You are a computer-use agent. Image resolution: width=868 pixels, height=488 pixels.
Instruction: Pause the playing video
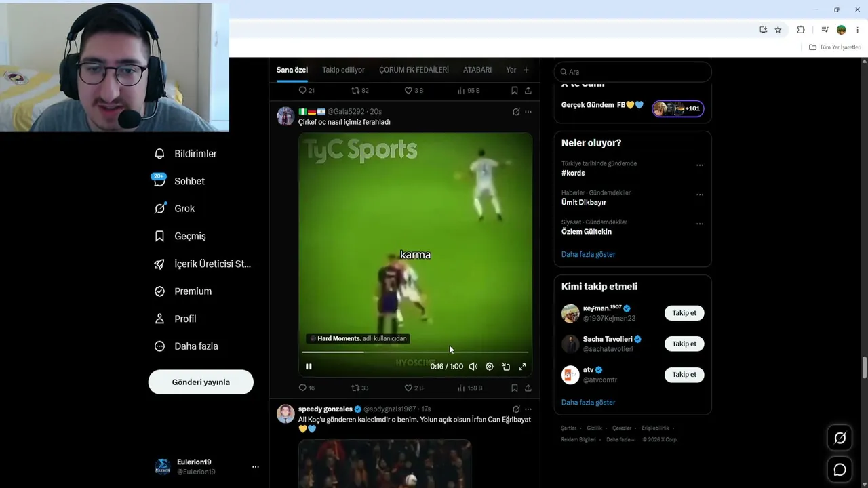309,367
